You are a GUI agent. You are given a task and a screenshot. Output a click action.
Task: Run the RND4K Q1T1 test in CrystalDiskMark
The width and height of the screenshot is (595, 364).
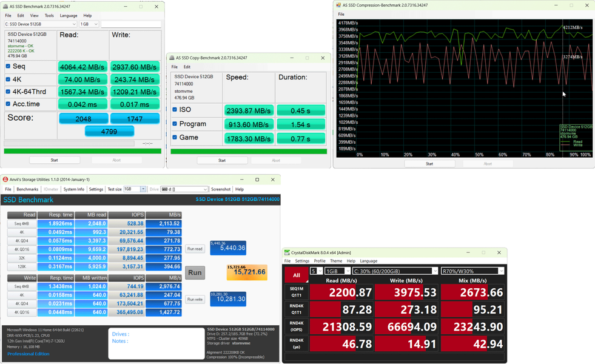[297, 309]
